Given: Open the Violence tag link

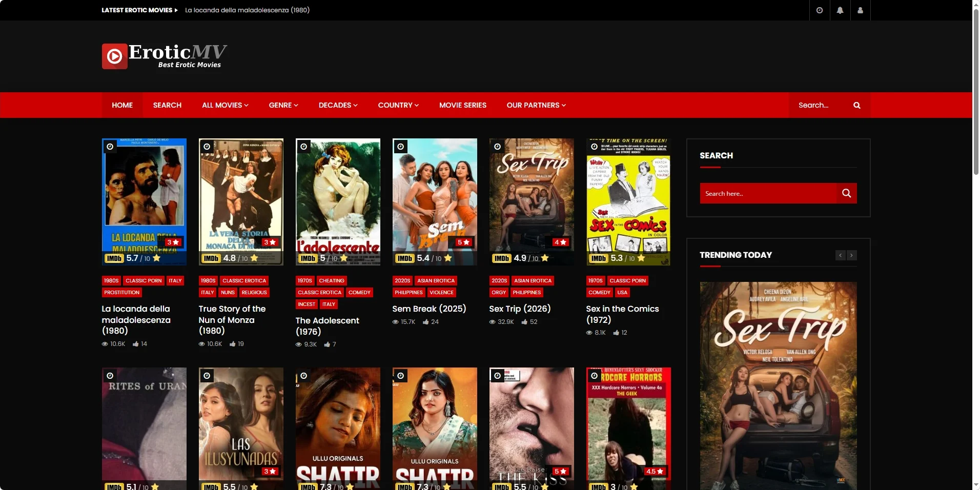Looking at the screenshot, I should coord(441,293).
